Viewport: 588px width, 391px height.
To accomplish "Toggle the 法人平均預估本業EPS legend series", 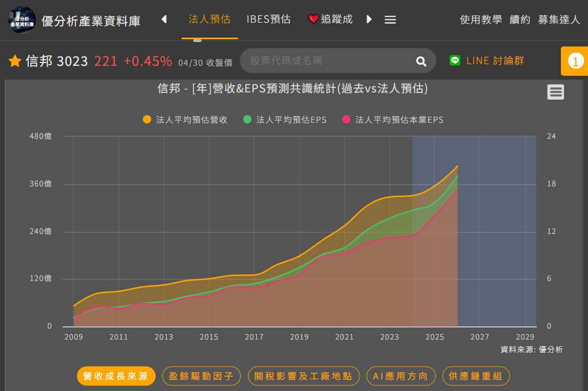I will tap(393, 119).
